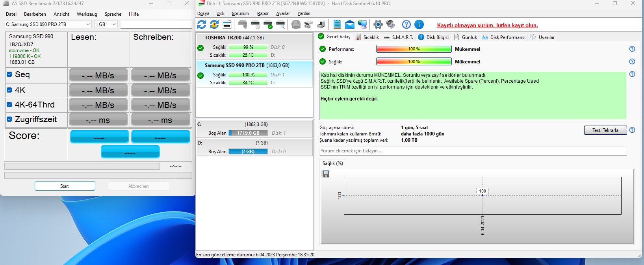Open the Sprache menu
The height and width of the screenshot is (265, 644).
113,14
